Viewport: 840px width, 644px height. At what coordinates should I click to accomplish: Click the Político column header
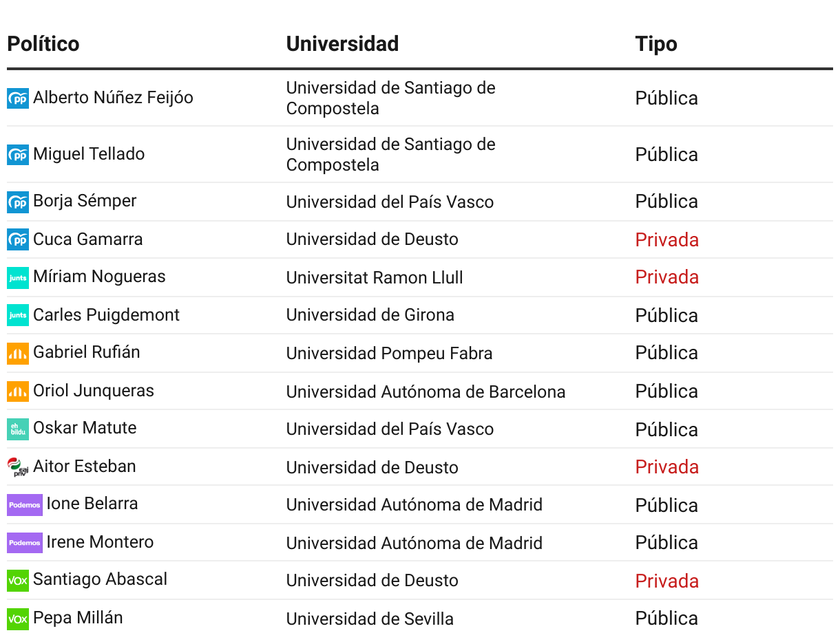(x=43, y=44)
